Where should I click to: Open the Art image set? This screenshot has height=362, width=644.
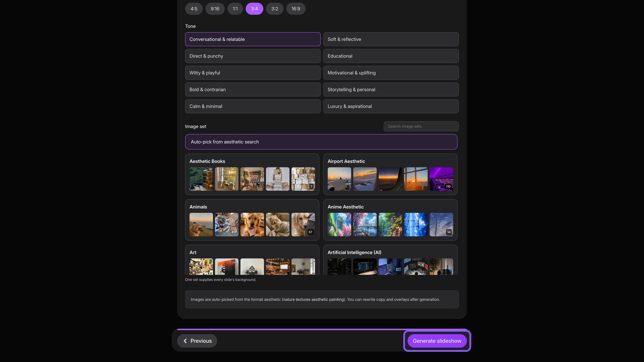252,260
